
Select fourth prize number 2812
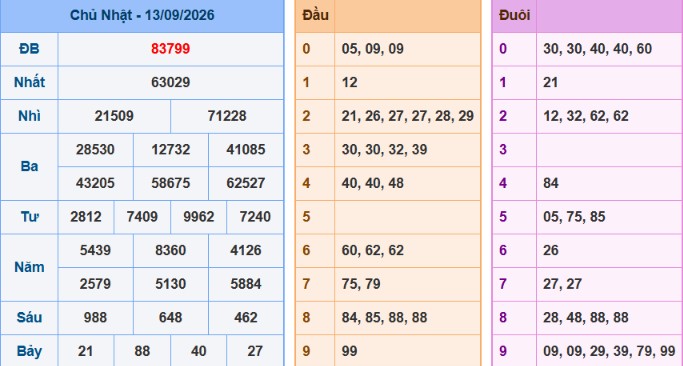pyautogui.click(x=86, y=217)
